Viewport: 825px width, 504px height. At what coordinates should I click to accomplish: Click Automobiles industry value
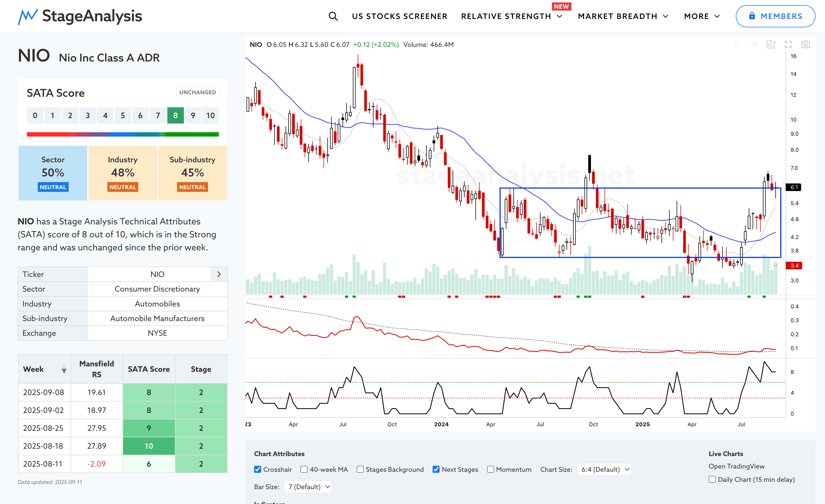(x=157, y=304)
